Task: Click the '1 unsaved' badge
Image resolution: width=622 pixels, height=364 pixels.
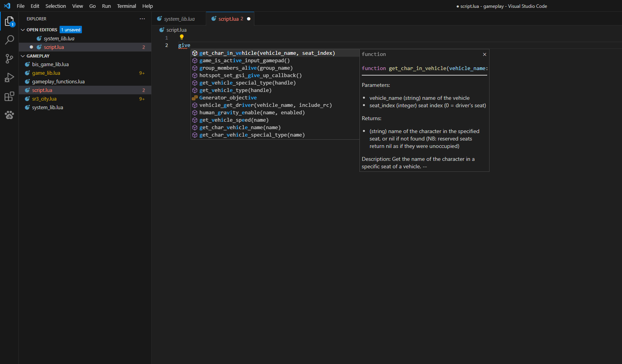Action: [x=71, y=30]
